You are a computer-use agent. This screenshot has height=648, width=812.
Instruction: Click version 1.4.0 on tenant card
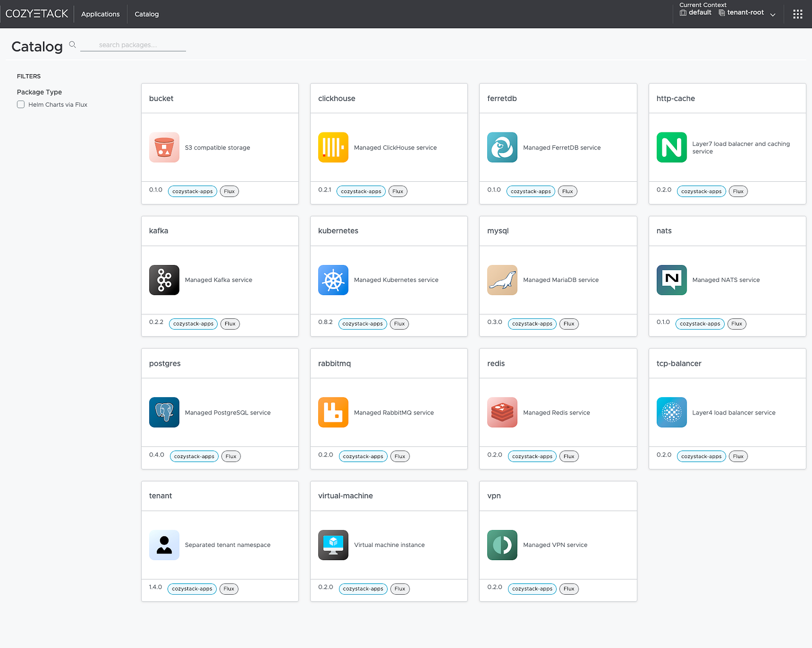[x=155, y=587]
